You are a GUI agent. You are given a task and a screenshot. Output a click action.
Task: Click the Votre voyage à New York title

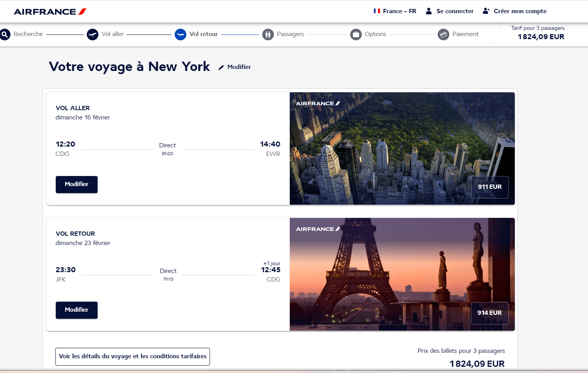tap(129, 67)
